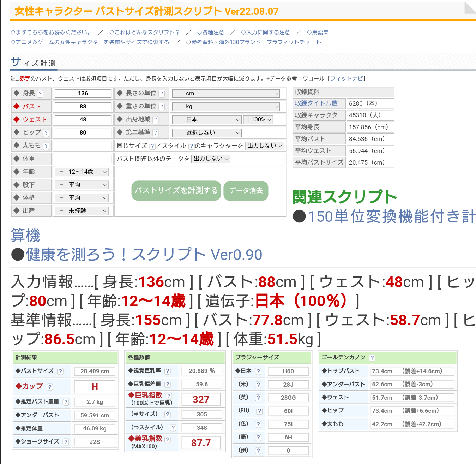The width and height of the screenshot is (476, 464).
Task: Open the 体格 平均 dropdown
Action: 82,198
